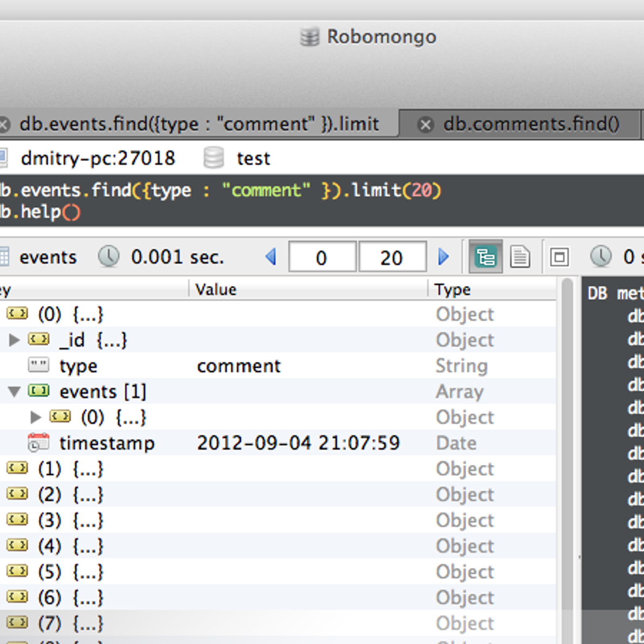
Task: Click the events collection label
Action: coord(48,257)
